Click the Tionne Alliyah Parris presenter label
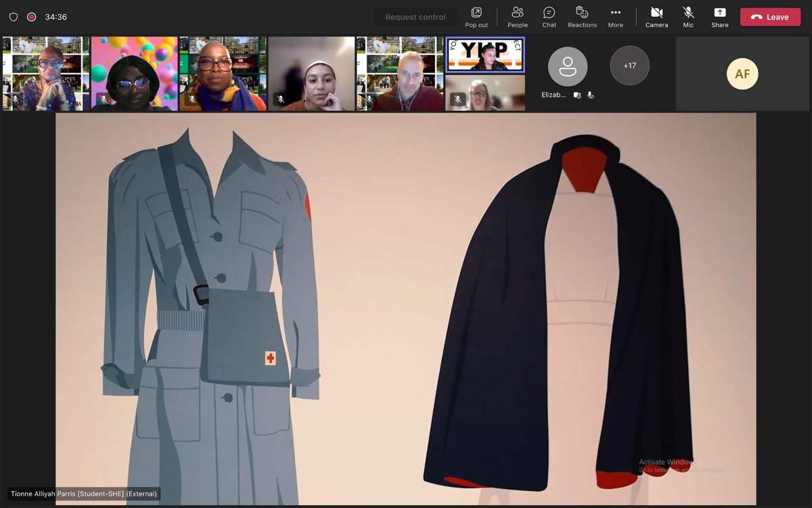Viewport: 812px width, 508px height. [x=84, y=494]
